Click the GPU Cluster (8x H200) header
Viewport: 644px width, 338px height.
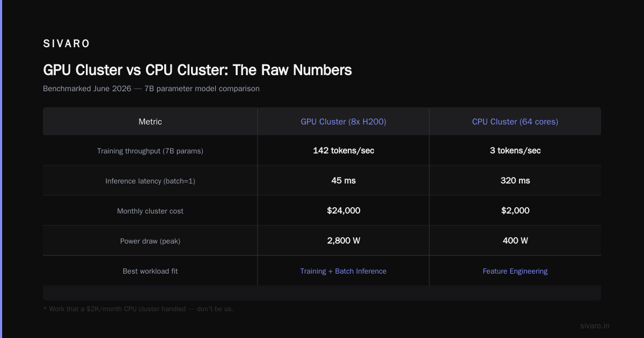tap(343, 122)
